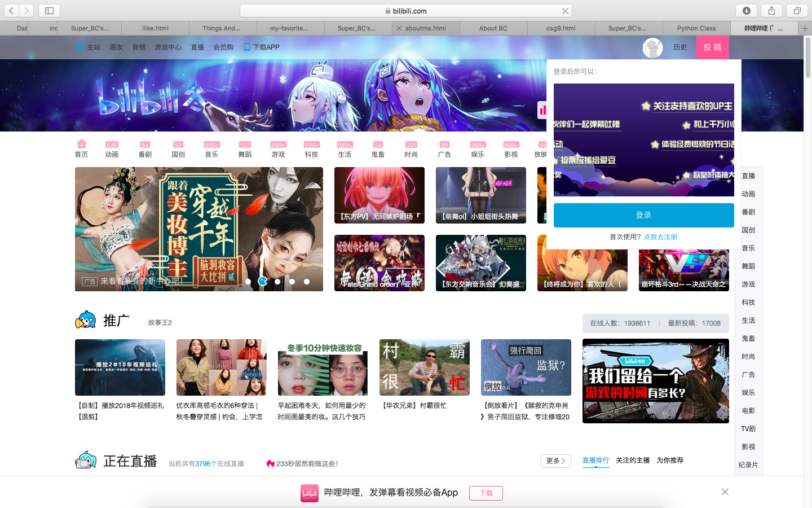Click the pink 投稿 button
Image resolution: width=812 pixels, height=508 pixels.
[712, 47]
